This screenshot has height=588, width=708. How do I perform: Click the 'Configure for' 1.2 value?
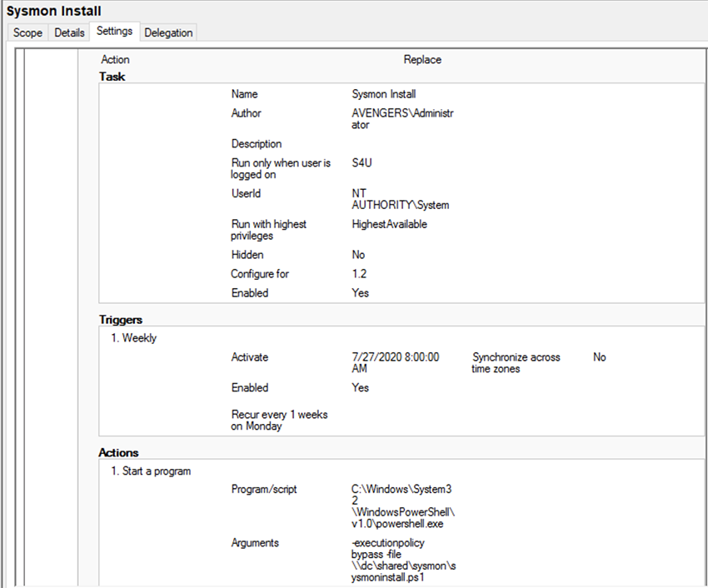pyautogui.click(x=360, y=274)
